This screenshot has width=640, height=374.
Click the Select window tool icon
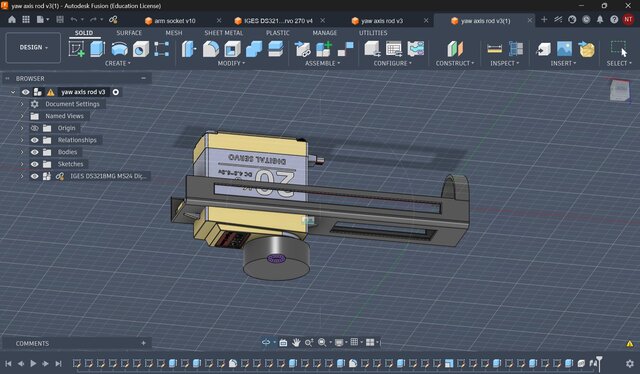pyautogui.click(x=619, y=49)
